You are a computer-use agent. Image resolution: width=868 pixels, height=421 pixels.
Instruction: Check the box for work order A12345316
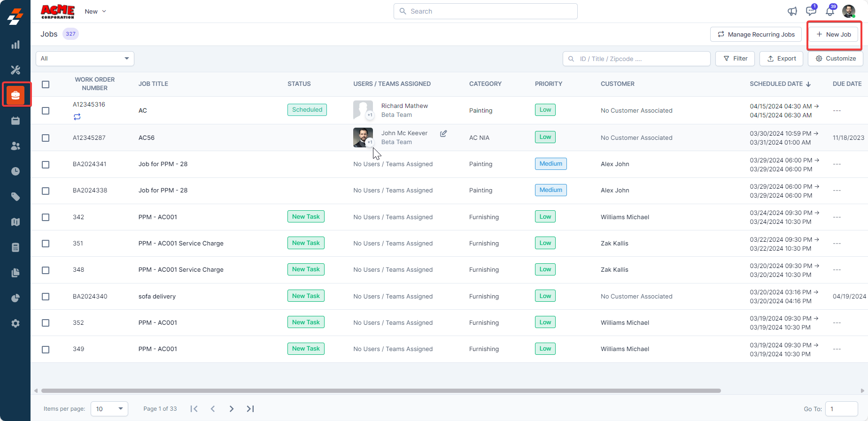(46, 111)
